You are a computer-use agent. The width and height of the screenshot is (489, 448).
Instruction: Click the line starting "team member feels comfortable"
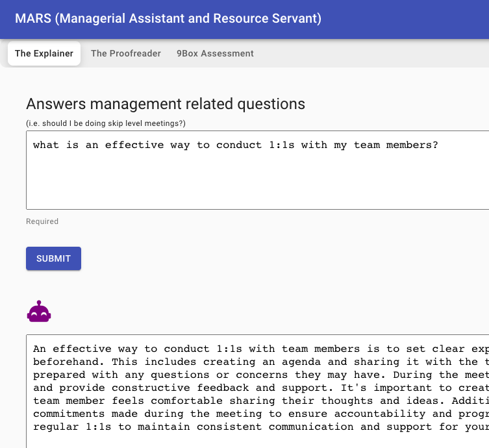(260, 401)
